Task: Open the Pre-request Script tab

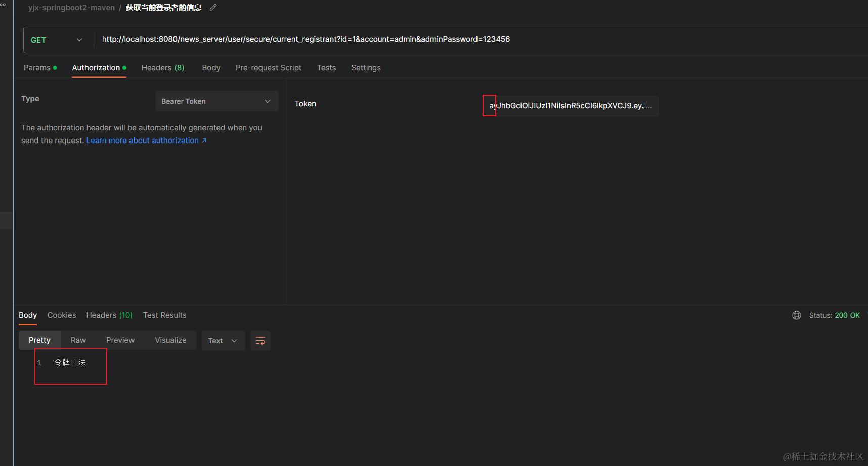Action: [269, 68]
